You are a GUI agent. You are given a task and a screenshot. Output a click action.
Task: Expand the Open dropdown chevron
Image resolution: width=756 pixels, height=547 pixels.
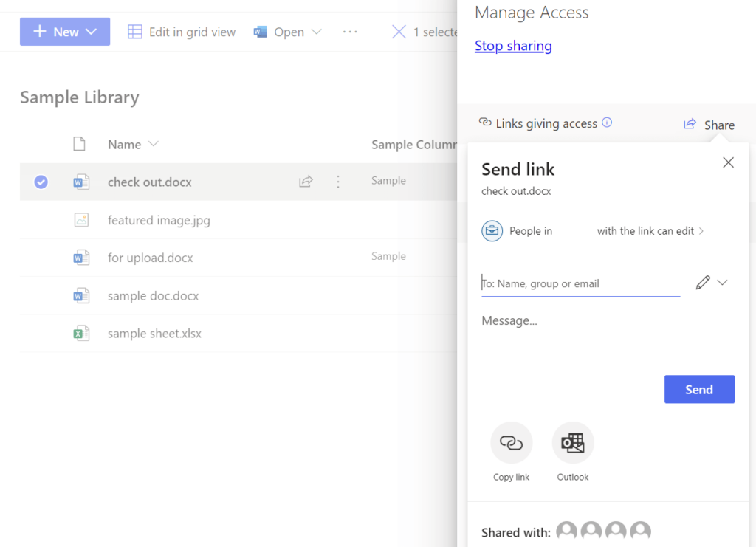[x=316, y=32]
